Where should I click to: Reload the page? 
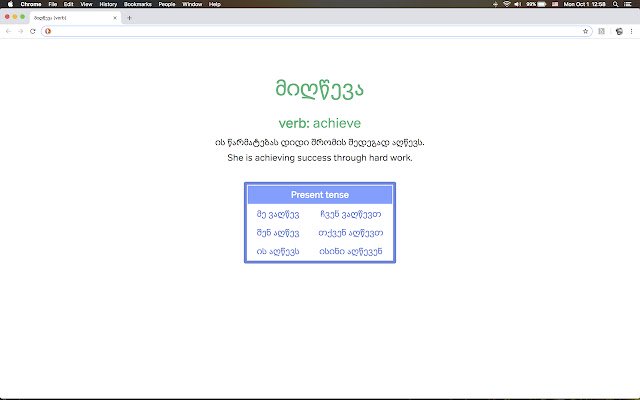33,31
